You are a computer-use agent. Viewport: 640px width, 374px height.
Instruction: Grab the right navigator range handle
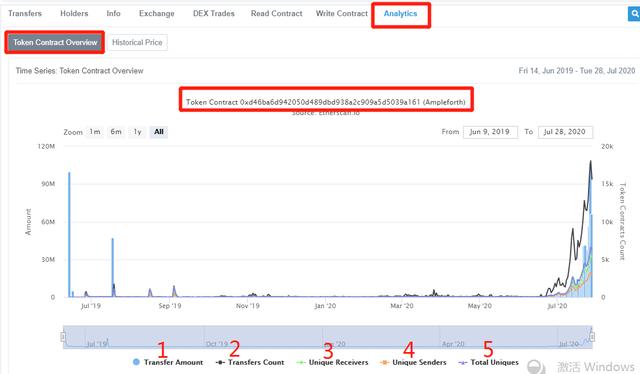(592, 337)
